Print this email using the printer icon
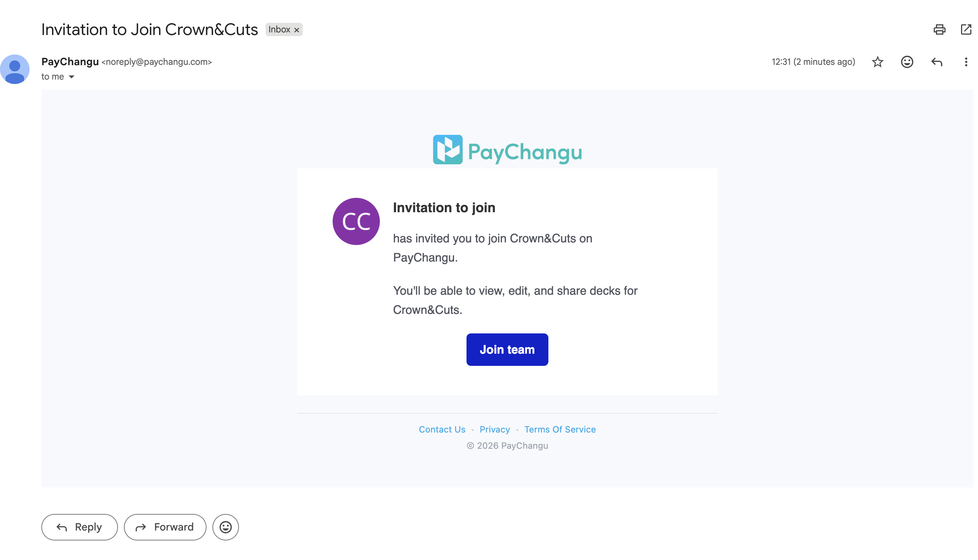978x560 pixels. pyautogui.click(x=939, y=29)
